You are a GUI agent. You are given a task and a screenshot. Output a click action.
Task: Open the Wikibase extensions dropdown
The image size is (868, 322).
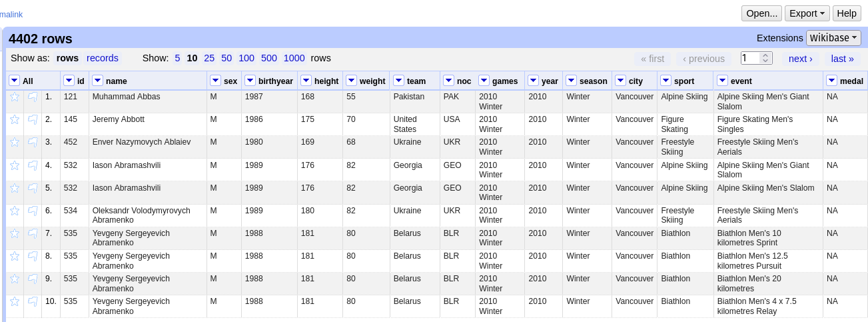tap(833, 38)
